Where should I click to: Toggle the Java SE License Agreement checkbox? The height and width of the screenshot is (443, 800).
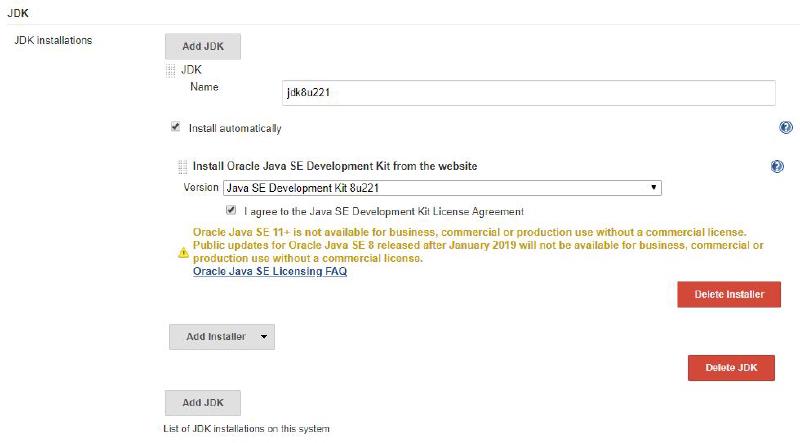pyautogui.click(x=231, y=210)
